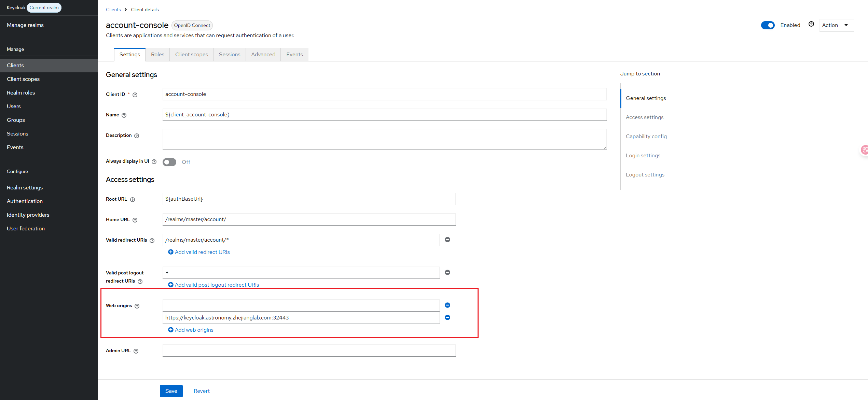Click the Home URL input field
Viewport: 868px width, 400px height.
[x=309, y=219]
